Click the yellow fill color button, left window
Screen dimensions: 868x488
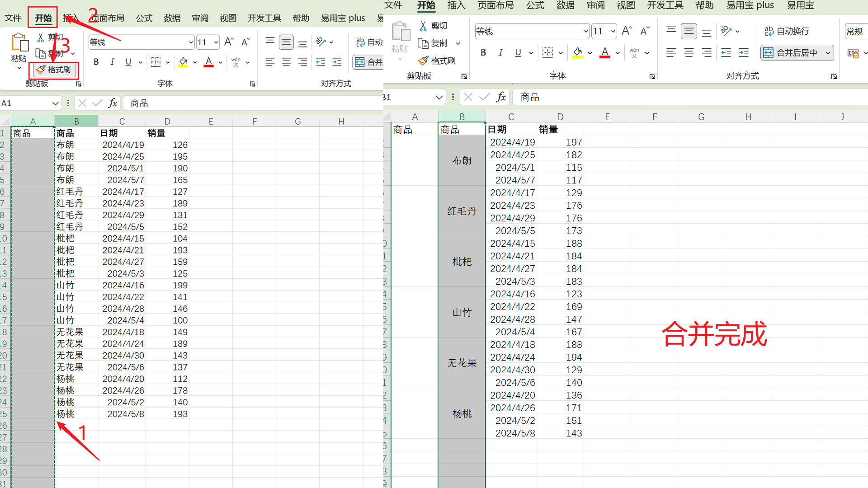tap(183, 62)
